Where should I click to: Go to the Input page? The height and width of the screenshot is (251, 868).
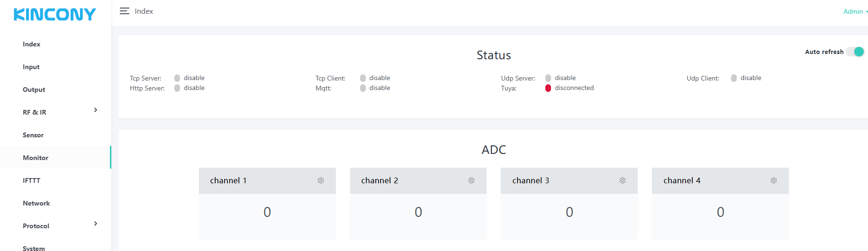tap(31, 67)
